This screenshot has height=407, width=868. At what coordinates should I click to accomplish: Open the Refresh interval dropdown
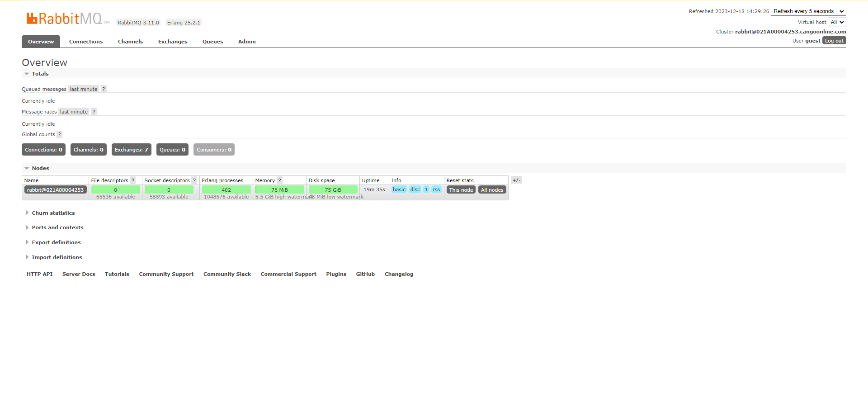tap(808, 11)
